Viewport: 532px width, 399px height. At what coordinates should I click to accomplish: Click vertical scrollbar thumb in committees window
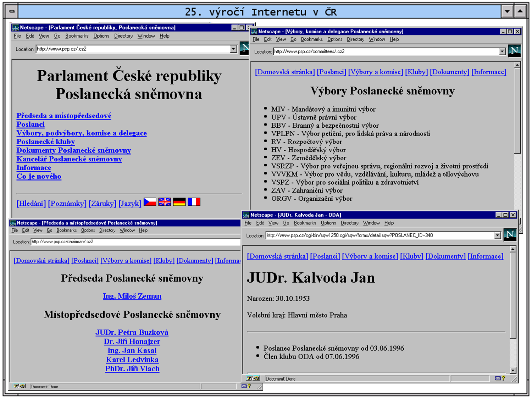pos(517,111)
